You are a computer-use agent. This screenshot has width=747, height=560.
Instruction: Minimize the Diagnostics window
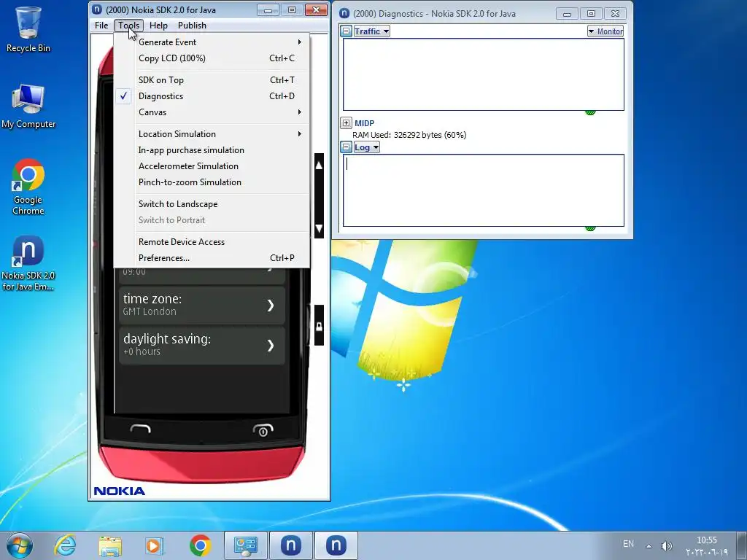coord(567,14)
